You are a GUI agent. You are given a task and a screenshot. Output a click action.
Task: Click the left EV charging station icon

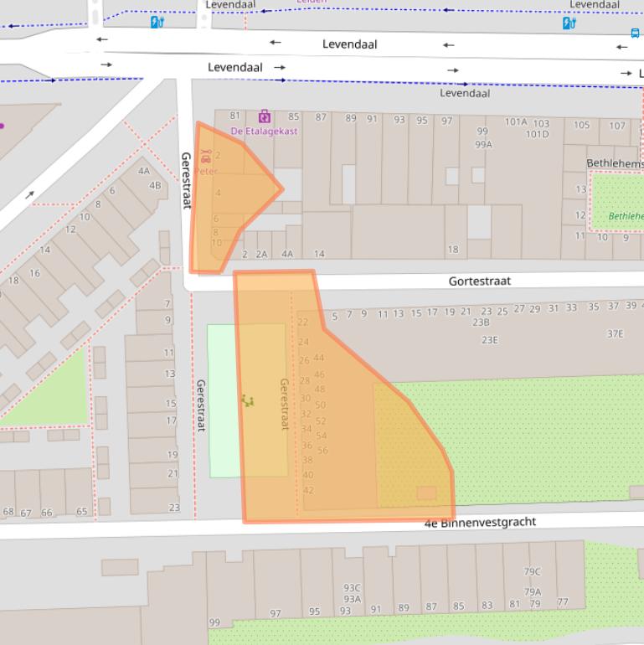[x=156, y=23]
